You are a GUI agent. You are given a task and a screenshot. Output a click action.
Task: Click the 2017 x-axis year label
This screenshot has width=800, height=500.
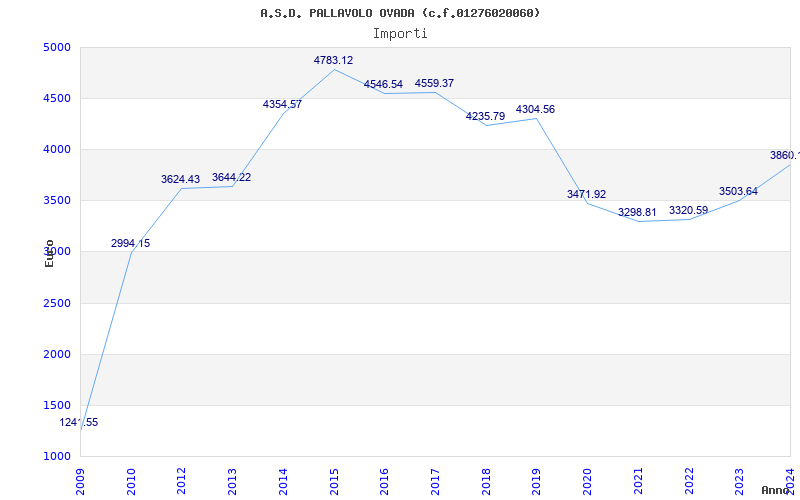435,482
